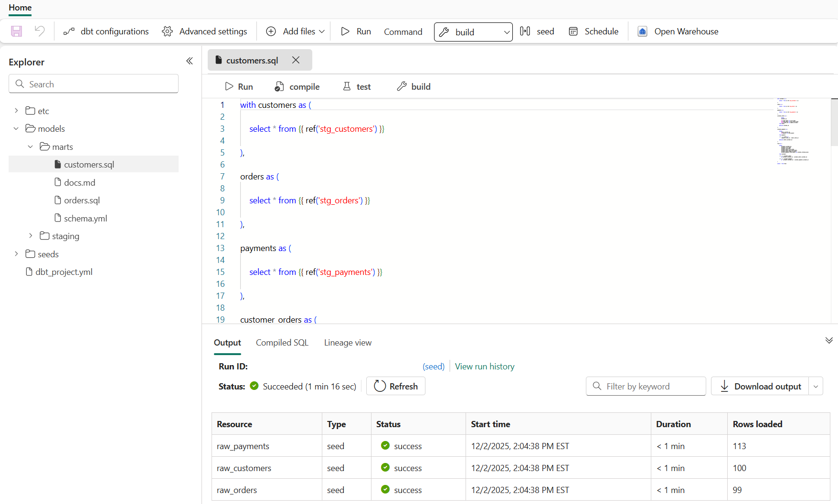This screenshot has height=504, width=838.
Task: Click the top toolbar Run button
Action: coord(356,31)
